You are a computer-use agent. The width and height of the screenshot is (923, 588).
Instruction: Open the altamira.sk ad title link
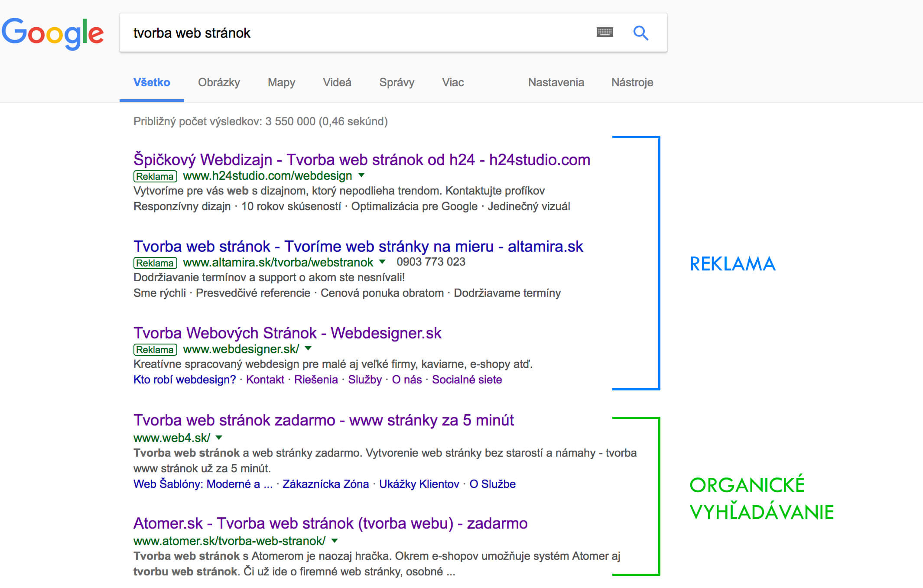[358, 247]
